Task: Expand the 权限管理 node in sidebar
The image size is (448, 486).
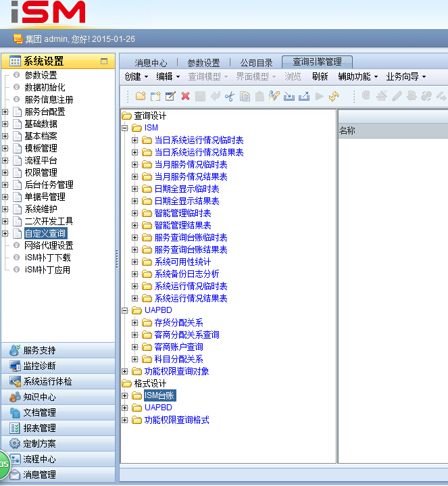Action: click(5, 172)
